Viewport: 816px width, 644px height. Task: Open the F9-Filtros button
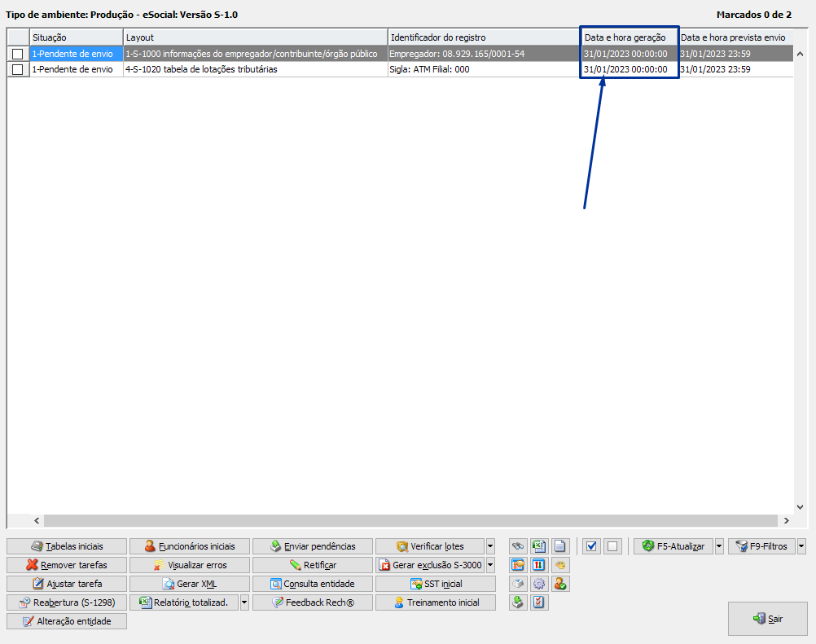762,546
